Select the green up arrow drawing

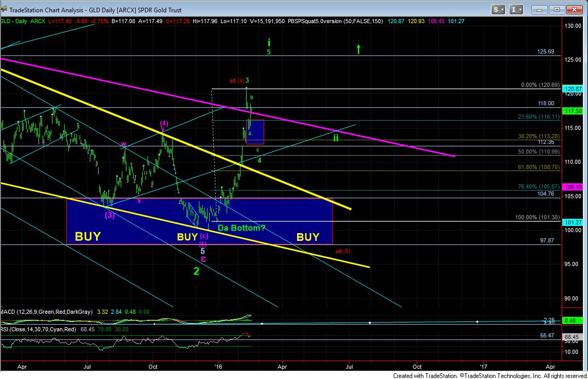(358, 49)
